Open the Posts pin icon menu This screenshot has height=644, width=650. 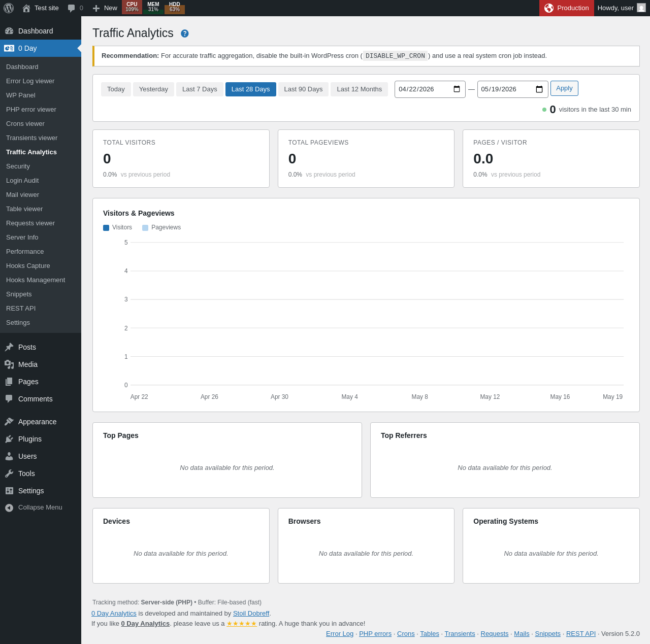(9, 347)
